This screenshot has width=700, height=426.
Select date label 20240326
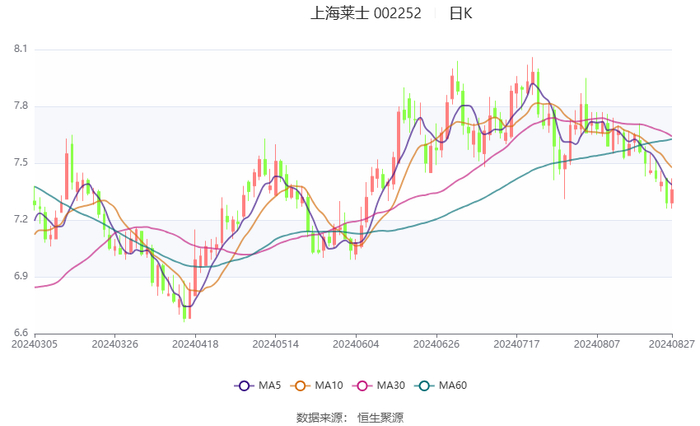[115, 344]
